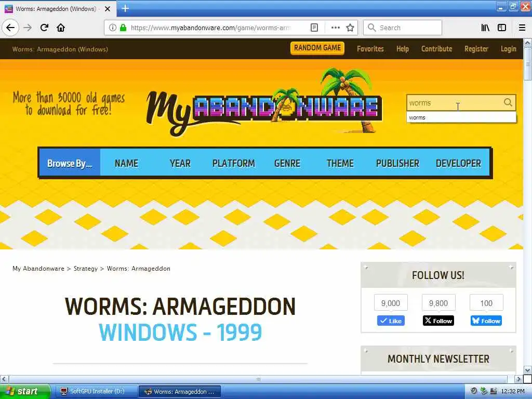
Task: Open the Strategy breadcrumb link
Action: tap(86, 269)
